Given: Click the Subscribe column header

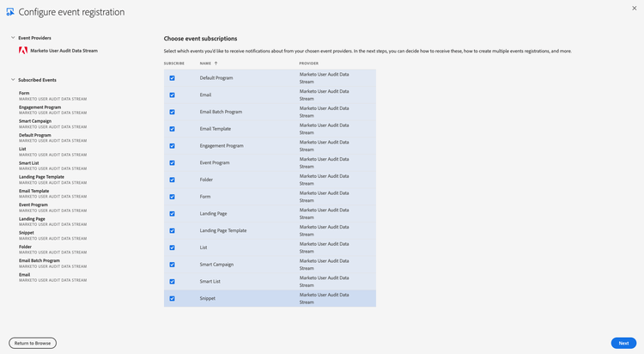Looking at the screenshot, I should [x=174, y=64].
